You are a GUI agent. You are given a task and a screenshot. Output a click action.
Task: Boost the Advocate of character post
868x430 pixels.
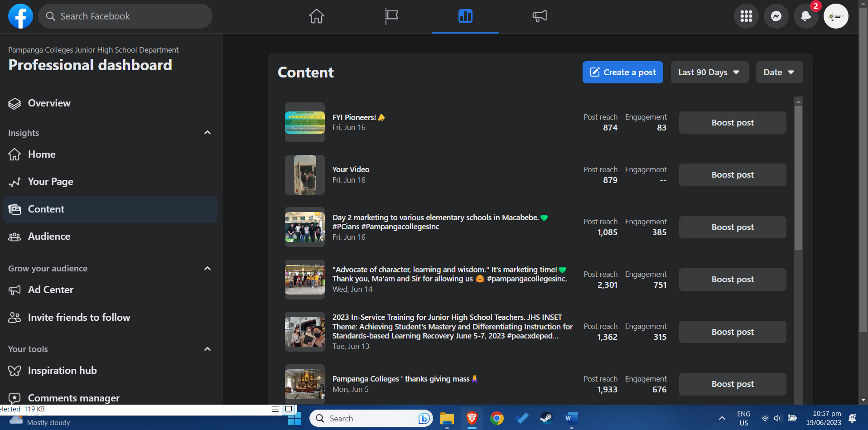[733, 280]
